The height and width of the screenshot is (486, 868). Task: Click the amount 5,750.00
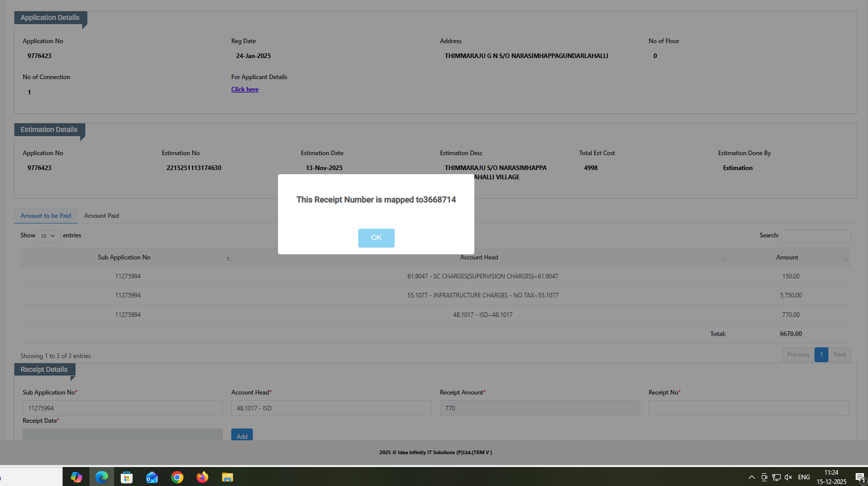tap(791, 295)
